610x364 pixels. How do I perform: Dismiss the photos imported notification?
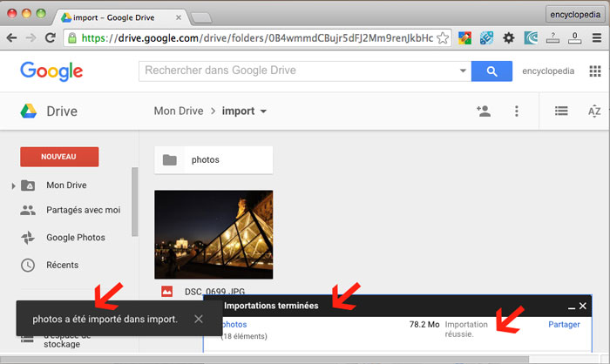tap(199, 319)
